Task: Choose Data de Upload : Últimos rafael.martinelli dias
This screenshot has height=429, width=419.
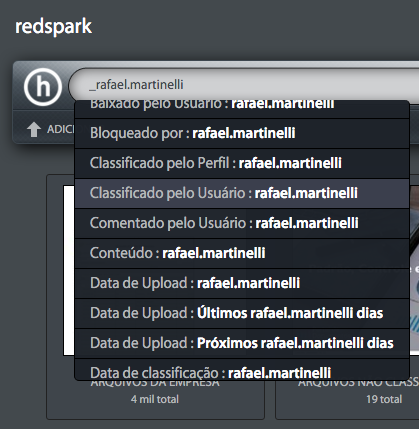Action: tap(242, 313)
